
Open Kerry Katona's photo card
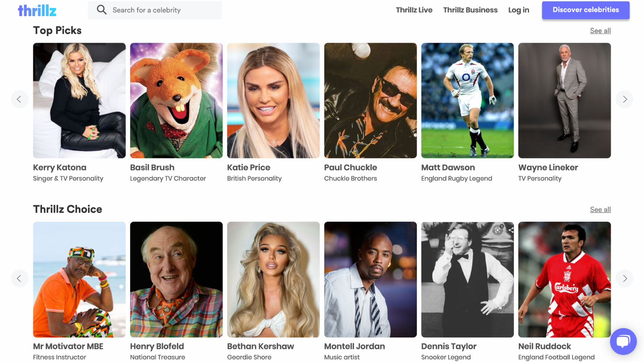point(79,101)
